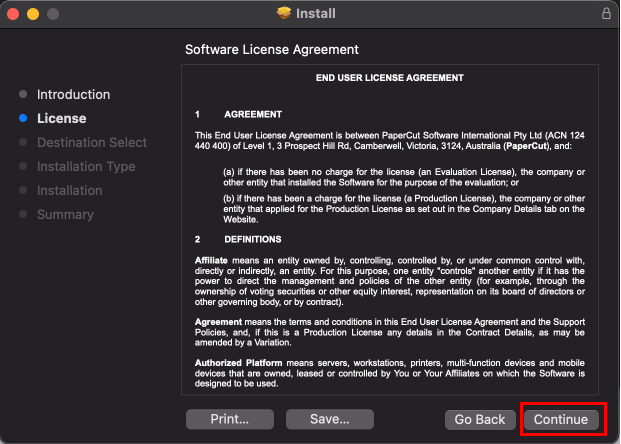
Task: Save the license agreement via Save...
Action: [330, 419]
